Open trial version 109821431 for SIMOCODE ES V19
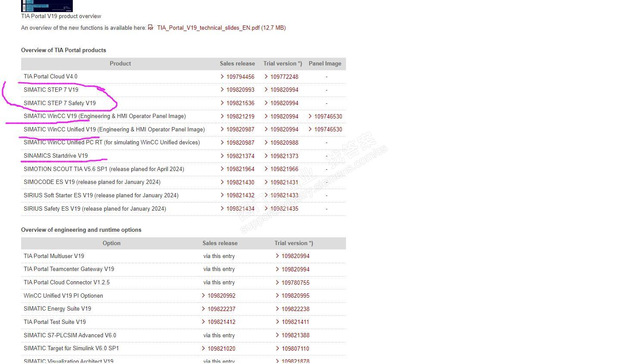Viewport: 619px width, 364px height. coord(284,182)
